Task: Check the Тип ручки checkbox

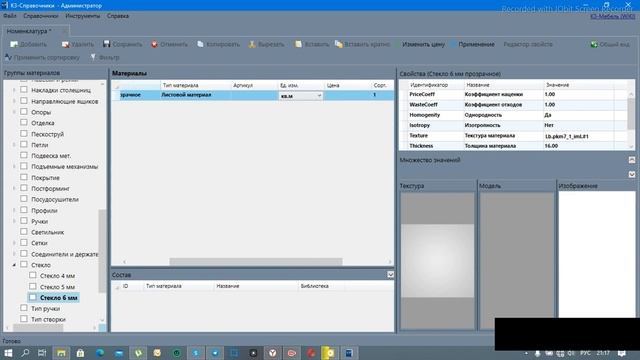Action: click(24, 308)
